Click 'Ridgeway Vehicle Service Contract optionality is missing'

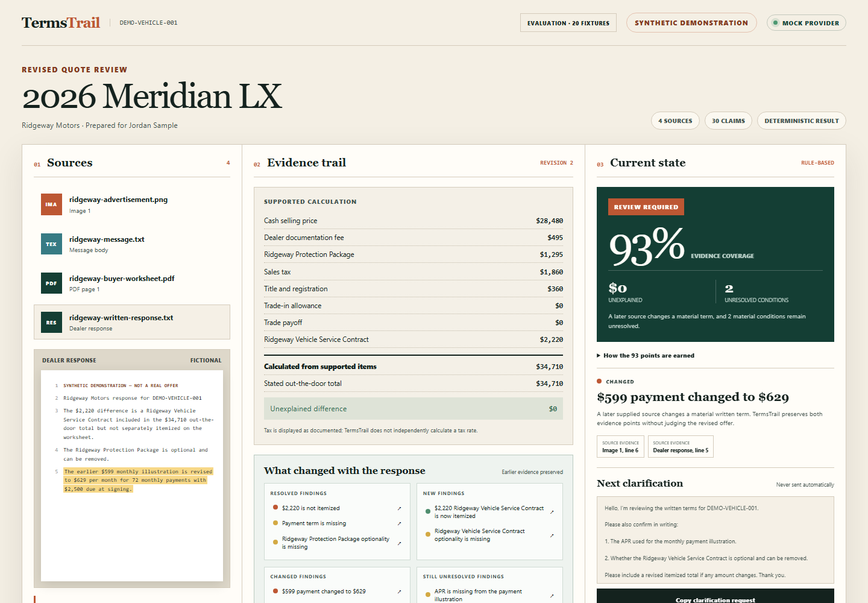click(490, 535)
